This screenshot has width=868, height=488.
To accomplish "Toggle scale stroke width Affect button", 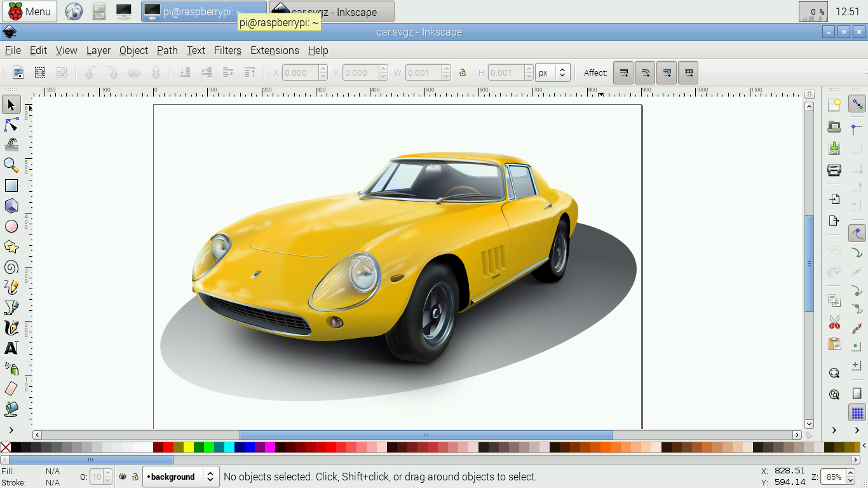I will [x=623, y=73].
